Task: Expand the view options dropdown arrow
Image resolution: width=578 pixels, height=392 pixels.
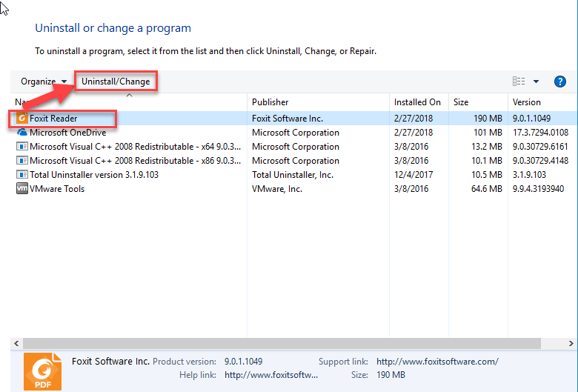Action: [536, 82]
